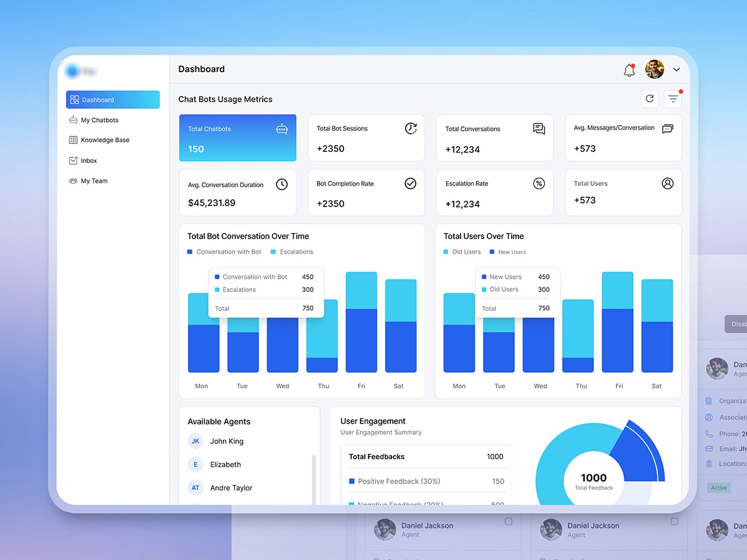The width and height of the screenshot is (747, 560).
Task: Open the Total Chatbots card
Action: [238, 138]
